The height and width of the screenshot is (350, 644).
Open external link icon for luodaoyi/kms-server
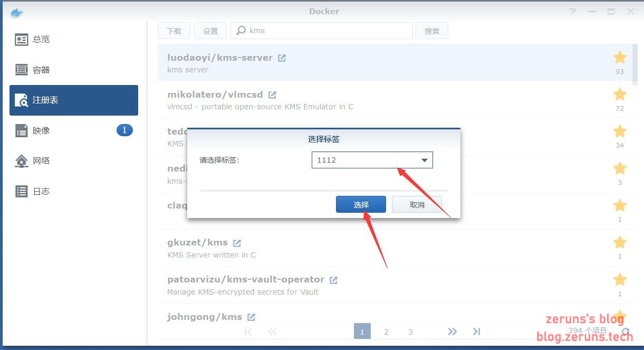click(282, 58)
